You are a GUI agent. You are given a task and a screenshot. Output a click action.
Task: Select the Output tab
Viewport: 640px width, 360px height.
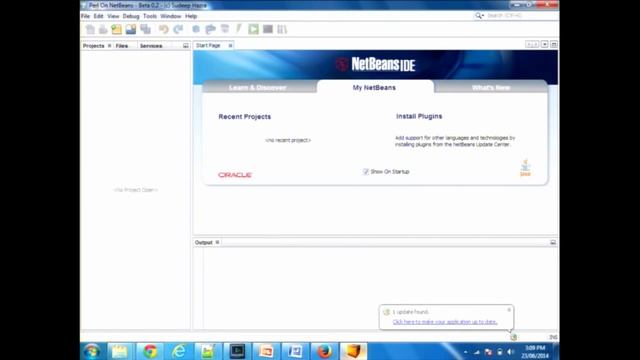click(204, 242)
